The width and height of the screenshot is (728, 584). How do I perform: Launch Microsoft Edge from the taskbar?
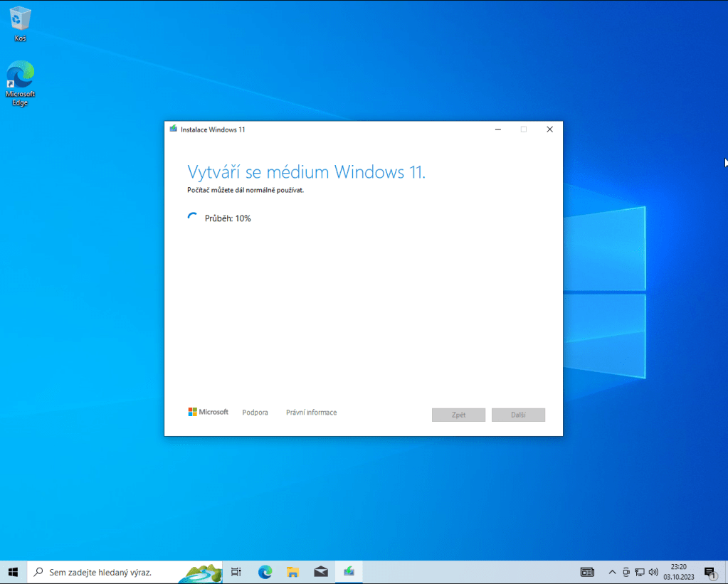tap(265, 572)
